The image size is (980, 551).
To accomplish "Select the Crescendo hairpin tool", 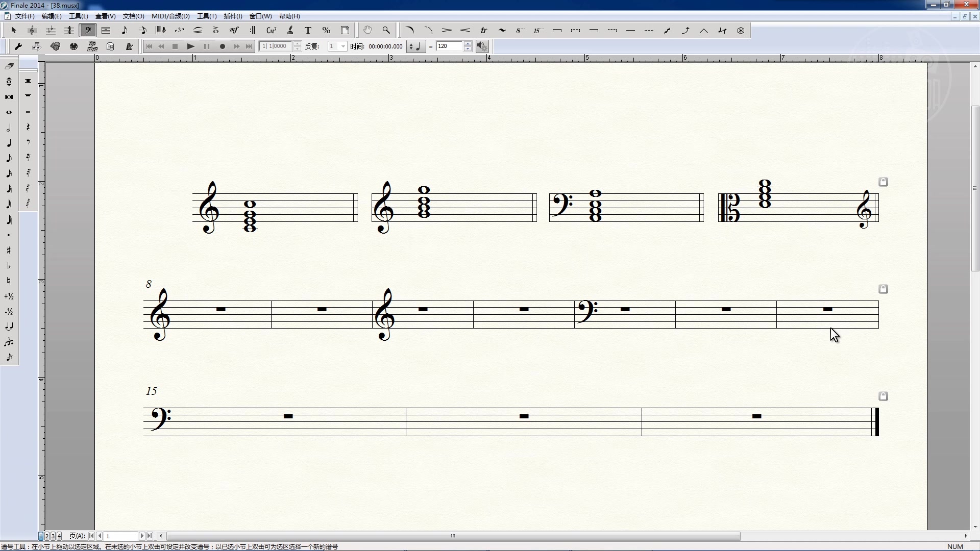I will click(465, 31).
